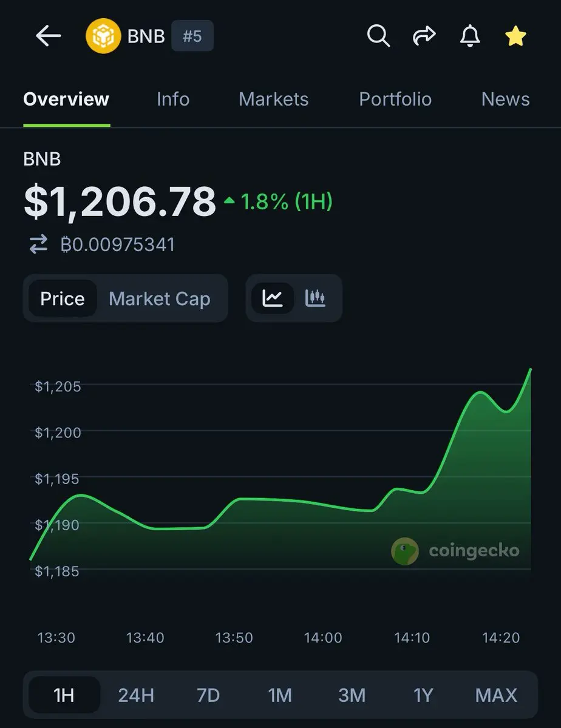Open the Markets tab
Viewport: 561px width, 728px height.
[274, 99]
